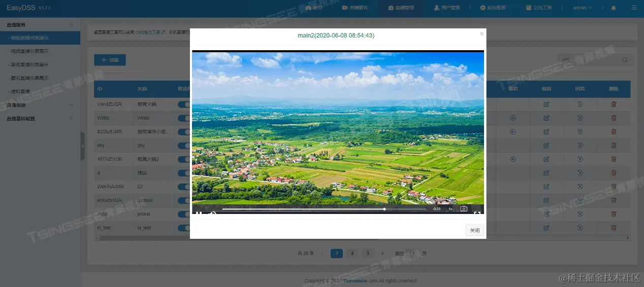Select 视频直播列表展示 in the sidebar
This screenshot has width=644, height=287.
(x=40, y=38)
